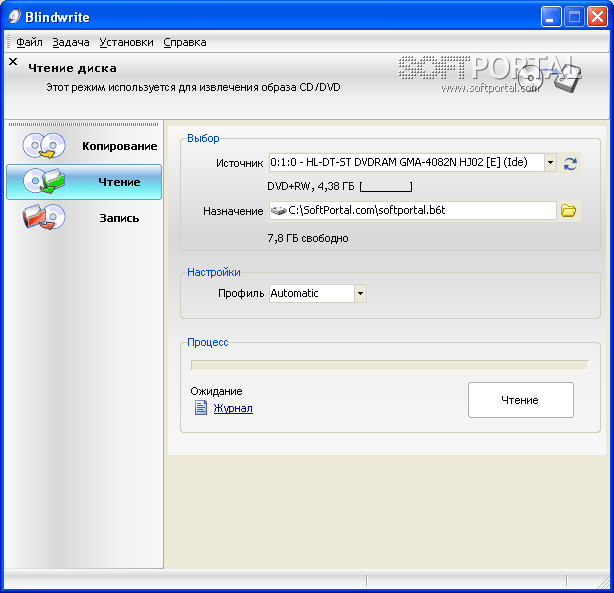This screenshot has height=593, width=614.
Task: Close the Чтение диска header panel
Action: point(13,61)
